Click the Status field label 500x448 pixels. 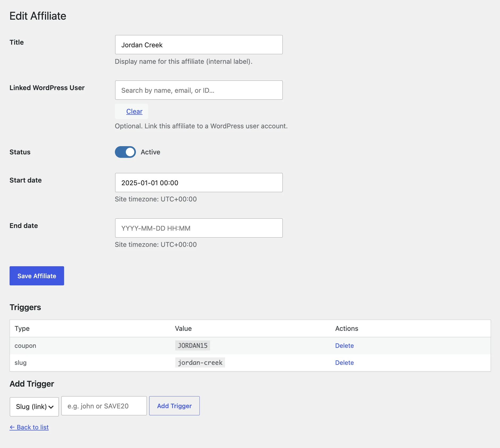(20, 152)
